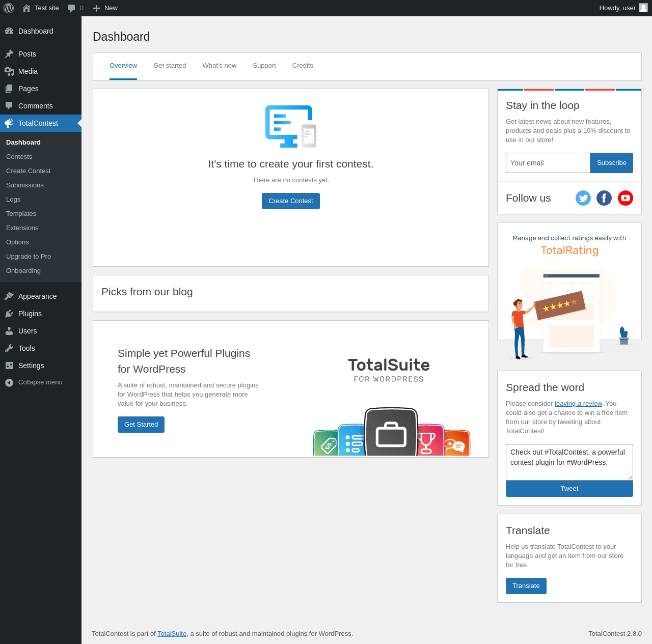This screenshot has height=644, width=652.
Task: Open the What's new tab
Action: click(x=220, y=66)
